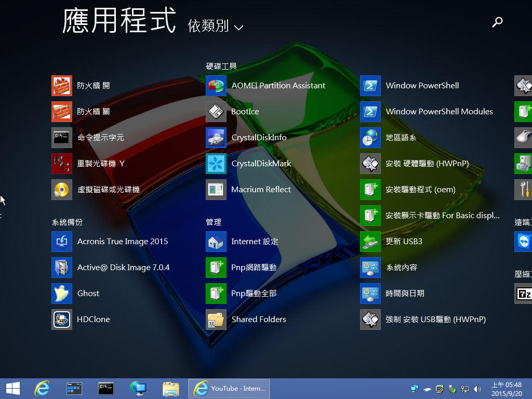Open 重製光碟機 Y icon

[62, 164]
